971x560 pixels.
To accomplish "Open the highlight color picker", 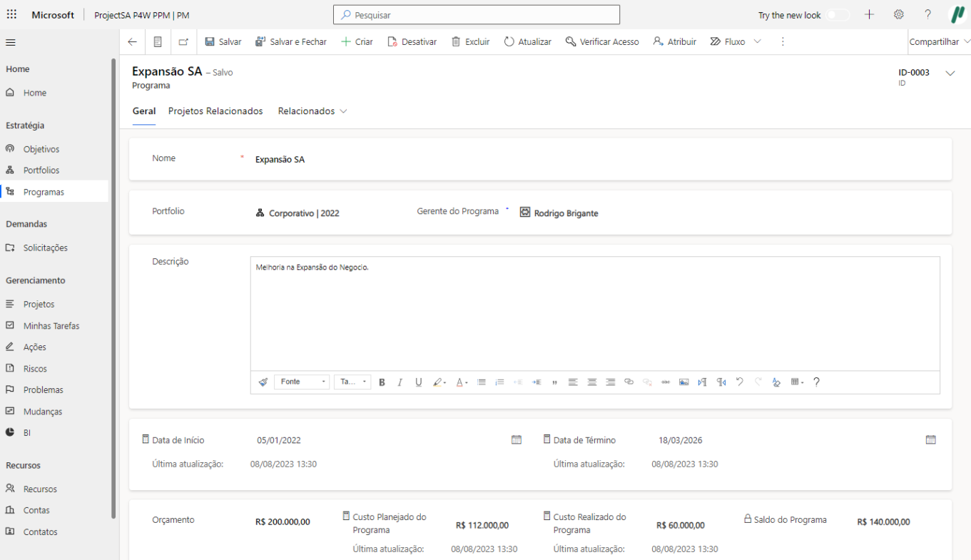I will (x=439, y=382).
